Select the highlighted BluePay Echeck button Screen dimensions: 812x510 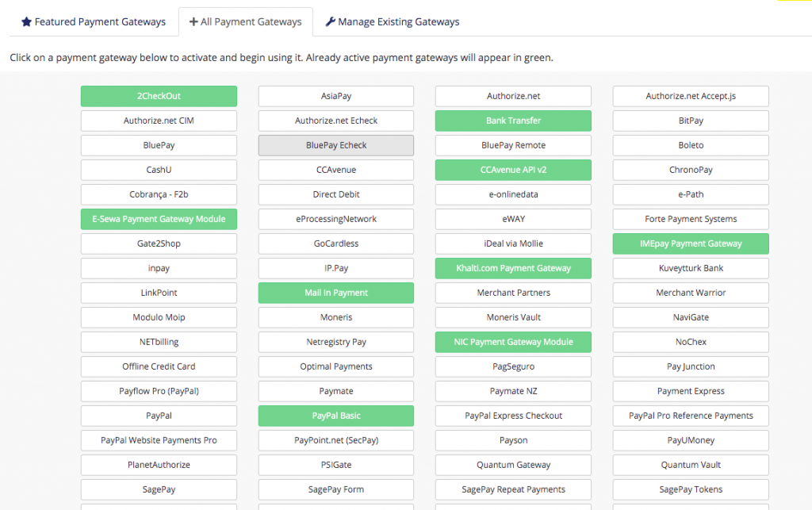pyautogui.click(x=336, y=145)
